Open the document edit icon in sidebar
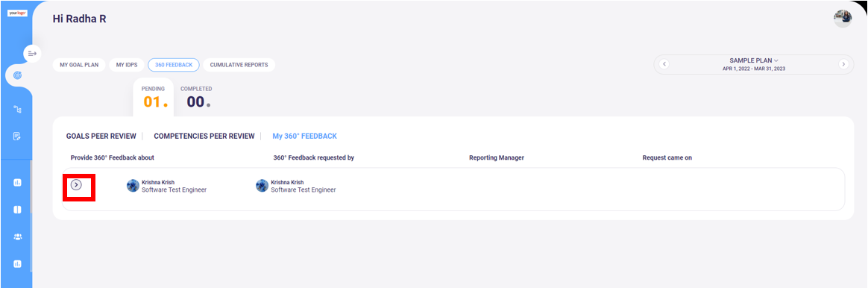 click(x=17, y=136)
